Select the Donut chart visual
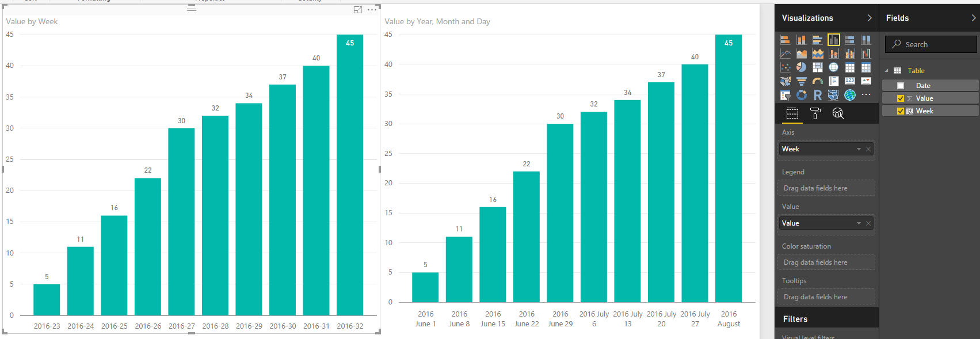This screenshot has width=980, height=339. pyautogui.click(x=801, y=95)
